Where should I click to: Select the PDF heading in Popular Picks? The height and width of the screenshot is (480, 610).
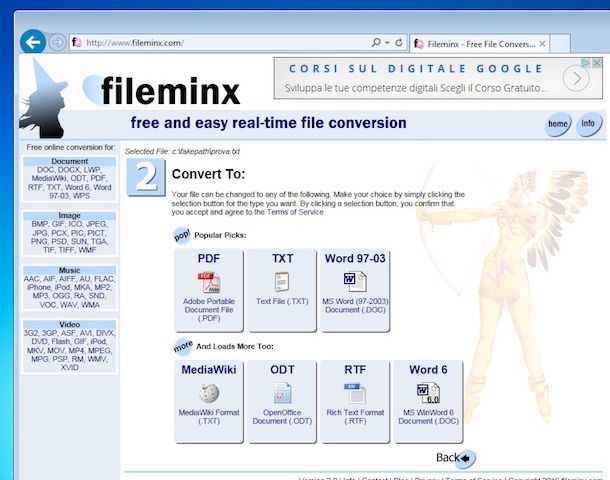(x=209, y=258)
